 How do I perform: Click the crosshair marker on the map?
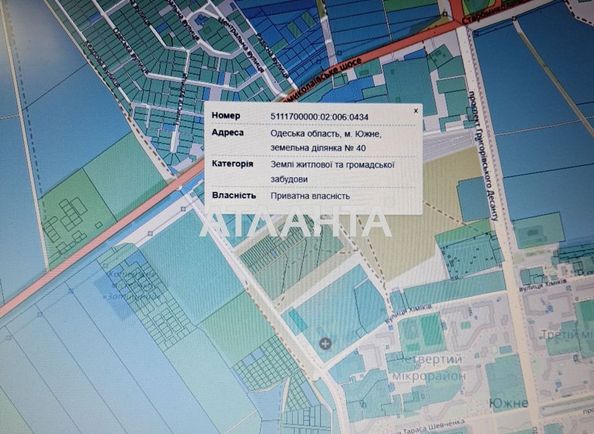[325, 344]
